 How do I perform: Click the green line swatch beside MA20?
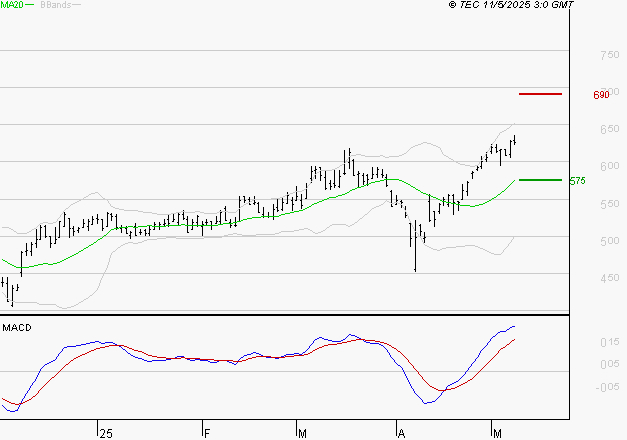coord(31,6)
